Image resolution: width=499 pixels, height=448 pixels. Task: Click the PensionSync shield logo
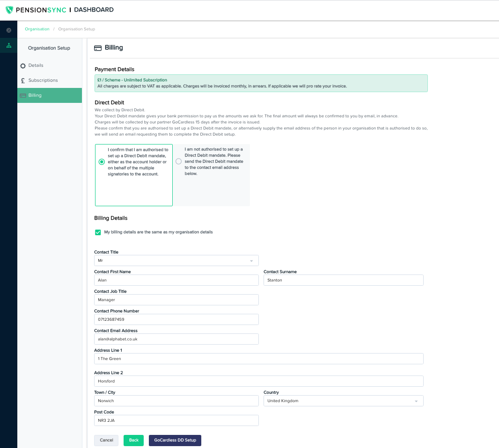point(9,9)
